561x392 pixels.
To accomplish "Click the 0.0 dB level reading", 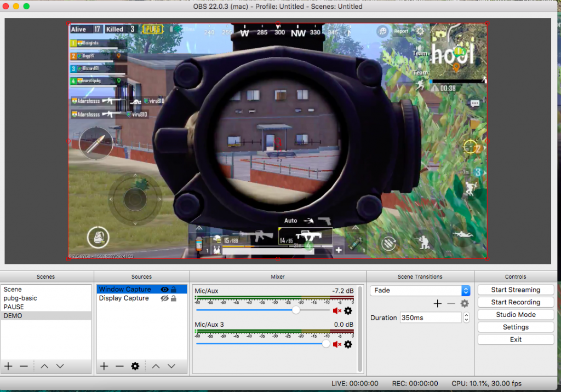I will click(x=344, y=325).
